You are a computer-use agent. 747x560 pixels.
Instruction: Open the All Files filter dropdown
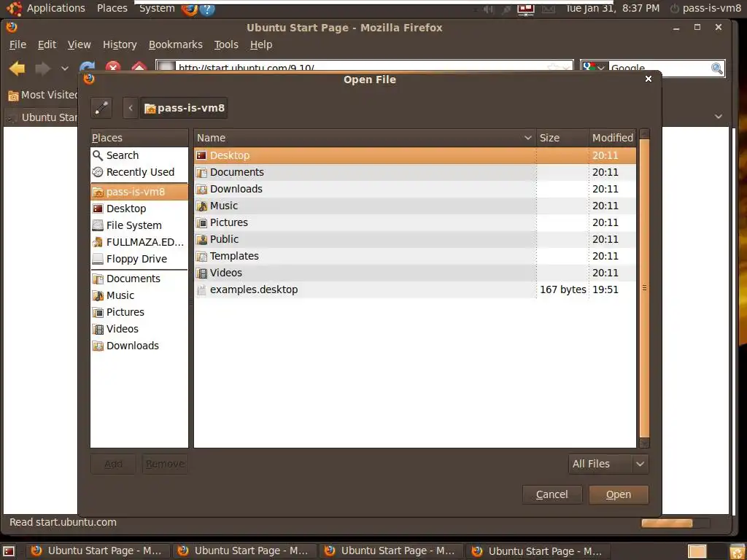(x=608, y=464)
